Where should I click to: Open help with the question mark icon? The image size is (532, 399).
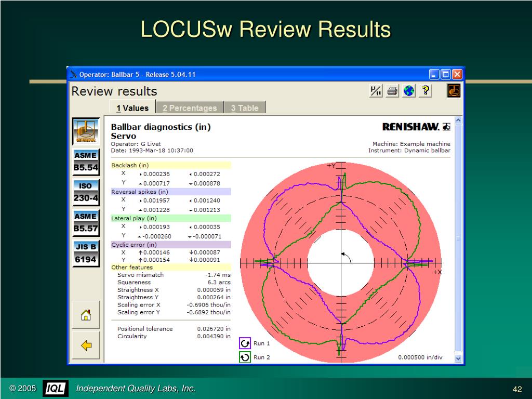tap(425, 91)
